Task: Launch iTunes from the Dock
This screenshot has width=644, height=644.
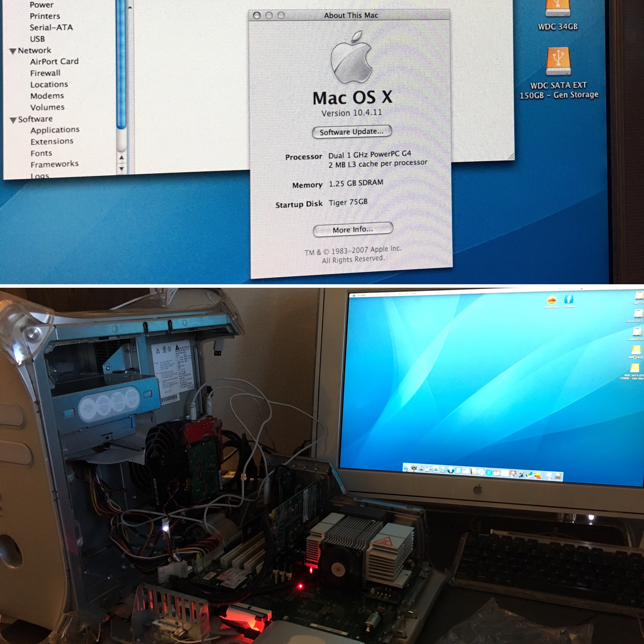Action: click(481, 472)
